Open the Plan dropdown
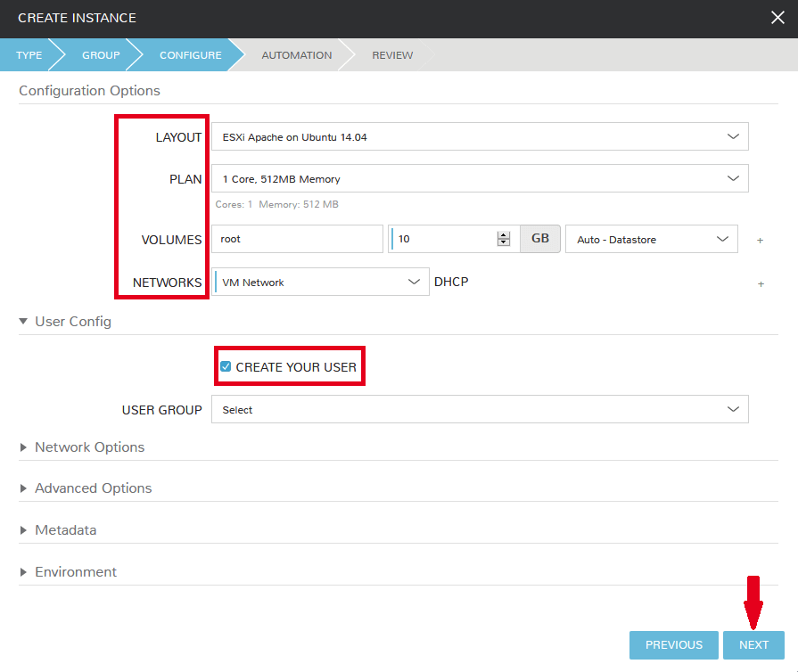Screen dimensions: 798x672 pos(480,179)
